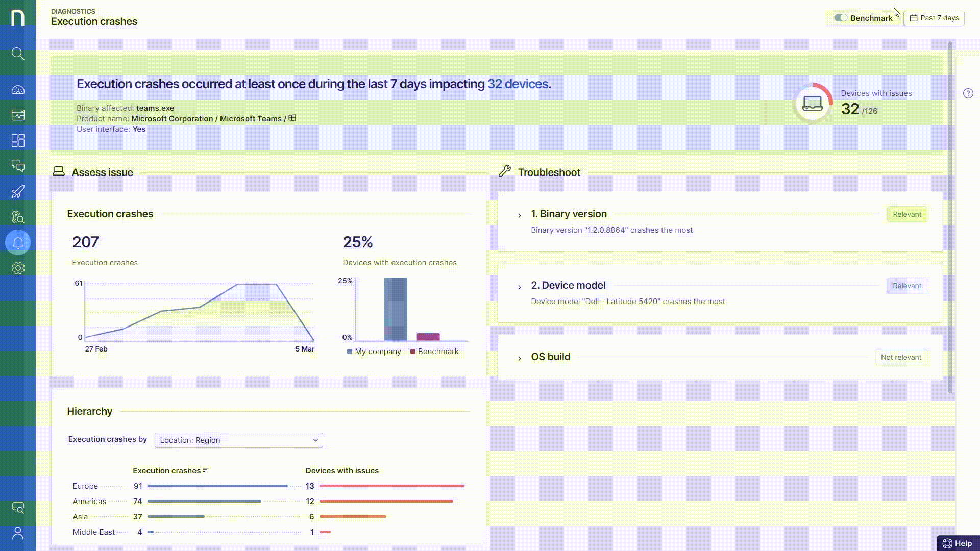
Task: Click the question mark help icon
Action: coord(968,93)
